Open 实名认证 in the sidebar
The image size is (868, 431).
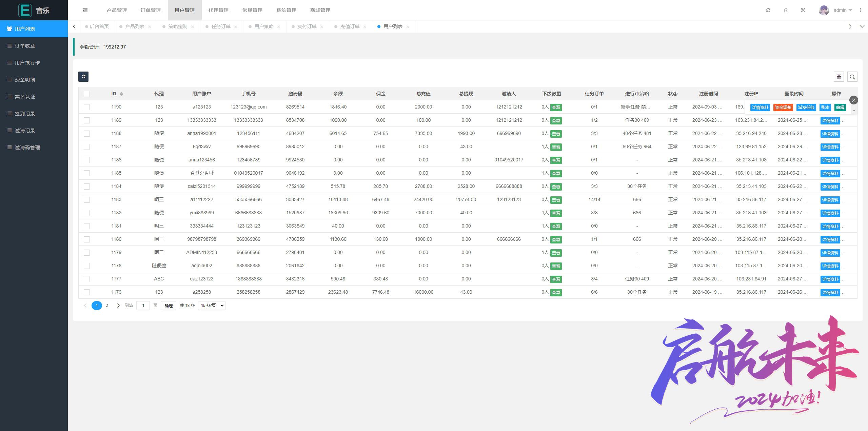click(34, 97)
